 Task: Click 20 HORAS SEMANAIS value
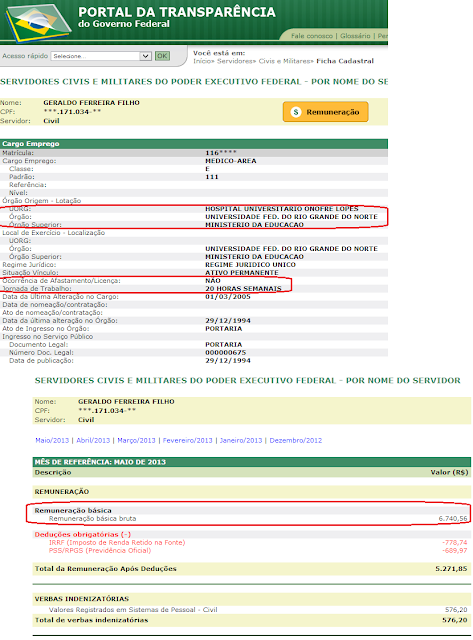(243, 289)
